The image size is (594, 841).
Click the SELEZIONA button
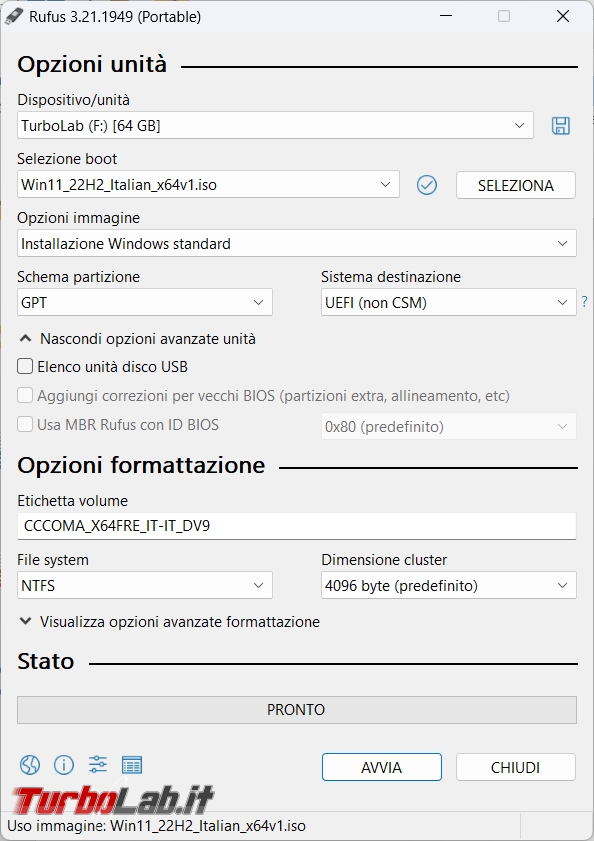[516, 186]
